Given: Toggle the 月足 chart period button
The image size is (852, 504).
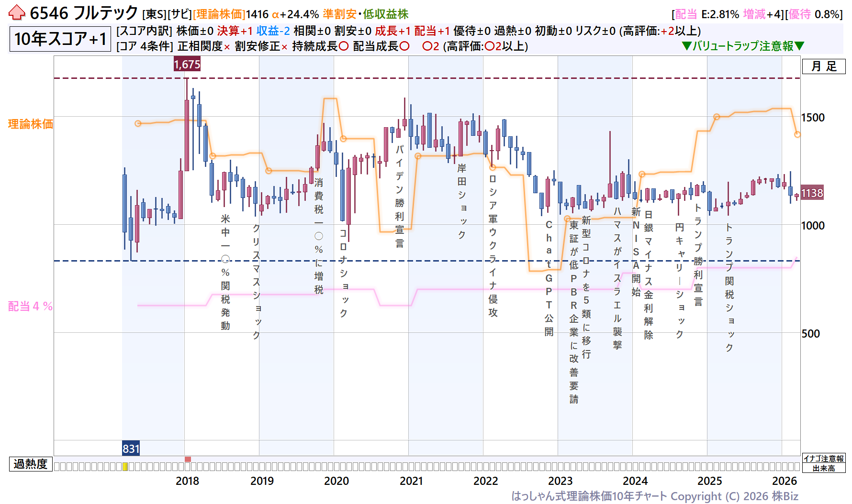Looking at the screenshot, I should 823,66.
